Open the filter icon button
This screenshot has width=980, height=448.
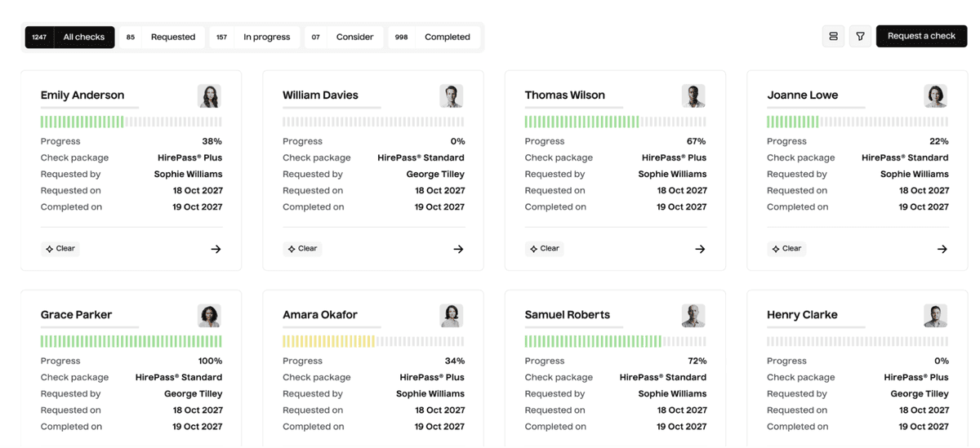coord(860,37)
